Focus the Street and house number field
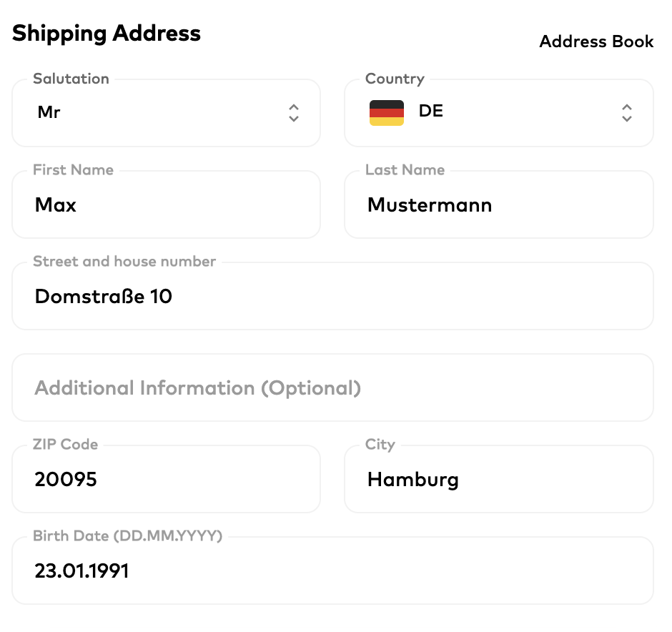 pyautogui.click(x=332, y=297)
